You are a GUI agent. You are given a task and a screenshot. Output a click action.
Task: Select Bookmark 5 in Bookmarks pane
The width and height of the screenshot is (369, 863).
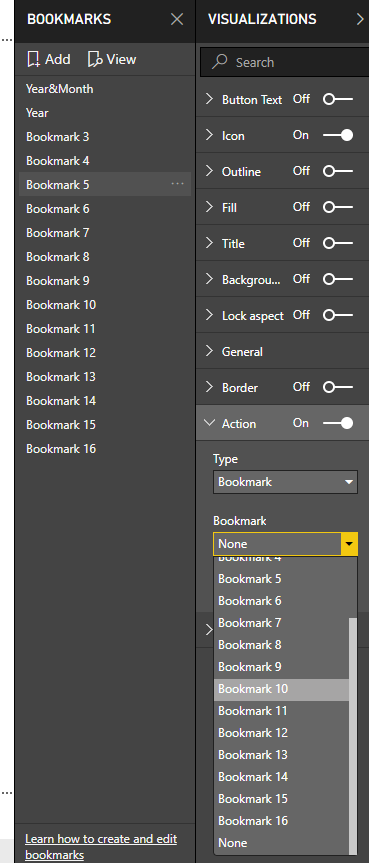(105, 184)
